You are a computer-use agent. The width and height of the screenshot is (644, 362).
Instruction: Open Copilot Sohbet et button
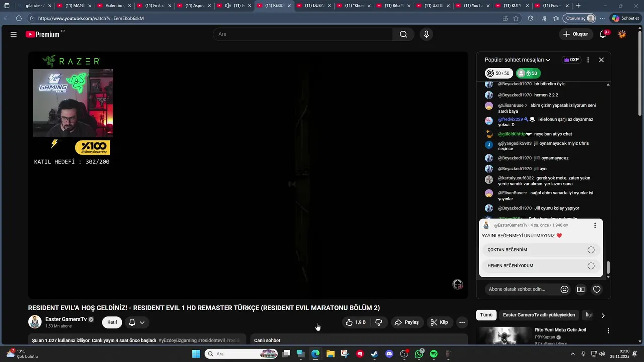pos(625,18)
